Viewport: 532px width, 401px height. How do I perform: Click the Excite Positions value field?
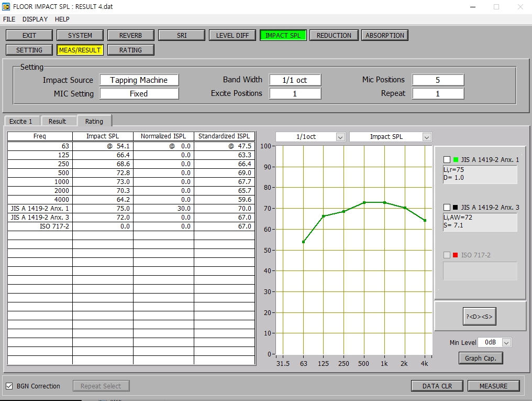tap(295, 94)
